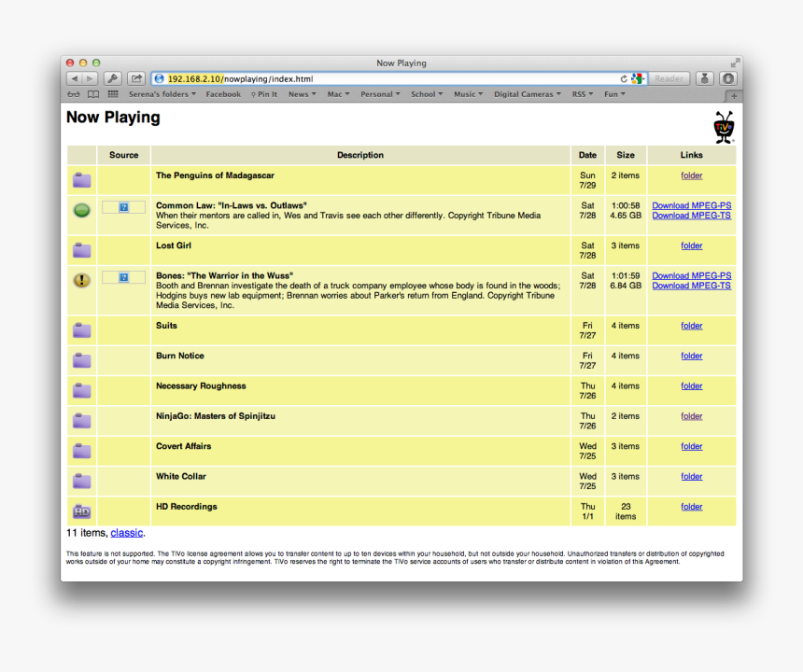Click the TiVo logo icon
This screenshot has width=803, height=672.
pyautogui.click(x=724, y=127)
